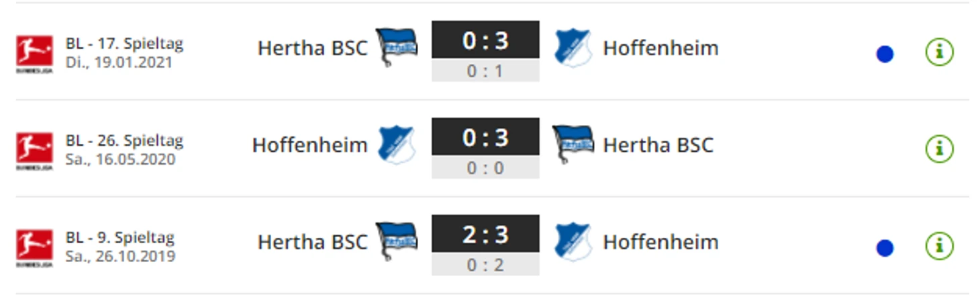Open the 0:3 result from 16.05.2020
This screenshot has width=980, height=297.
[x=485, y=137]
